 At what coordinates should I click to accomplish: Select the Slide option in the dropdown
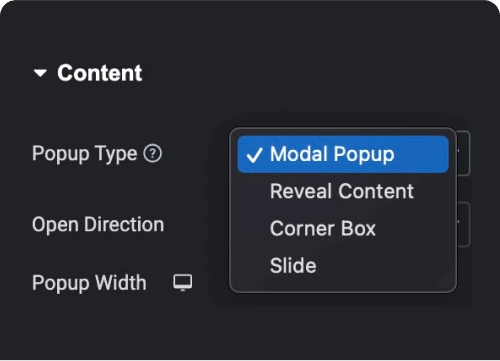click(x=293, y=266)
